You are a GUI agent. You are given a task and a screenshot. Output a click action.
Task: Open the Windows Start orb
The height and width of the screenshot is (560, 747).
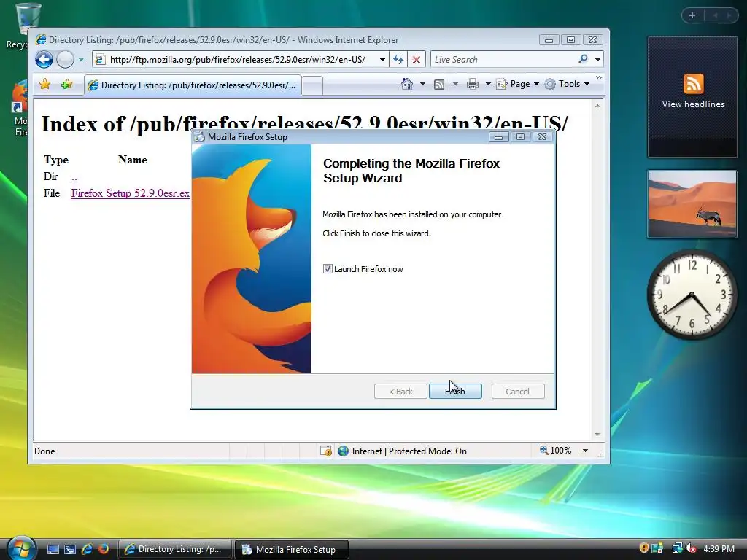[22, 548]
